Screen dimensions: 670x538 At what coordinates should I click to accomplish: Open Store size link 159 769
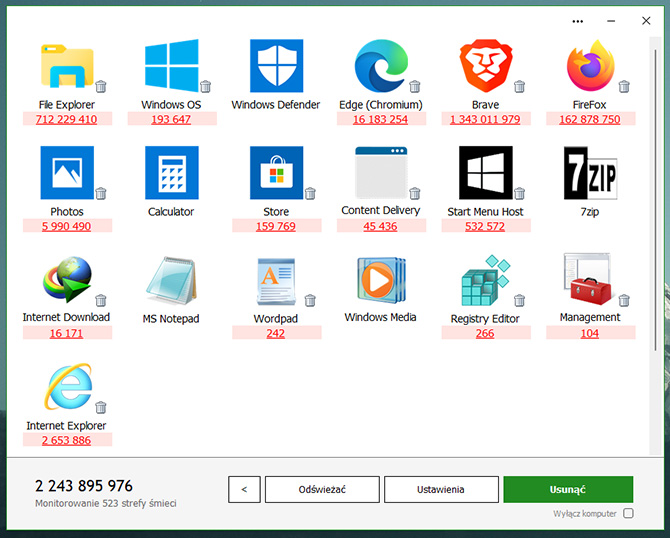coord(276,226)
